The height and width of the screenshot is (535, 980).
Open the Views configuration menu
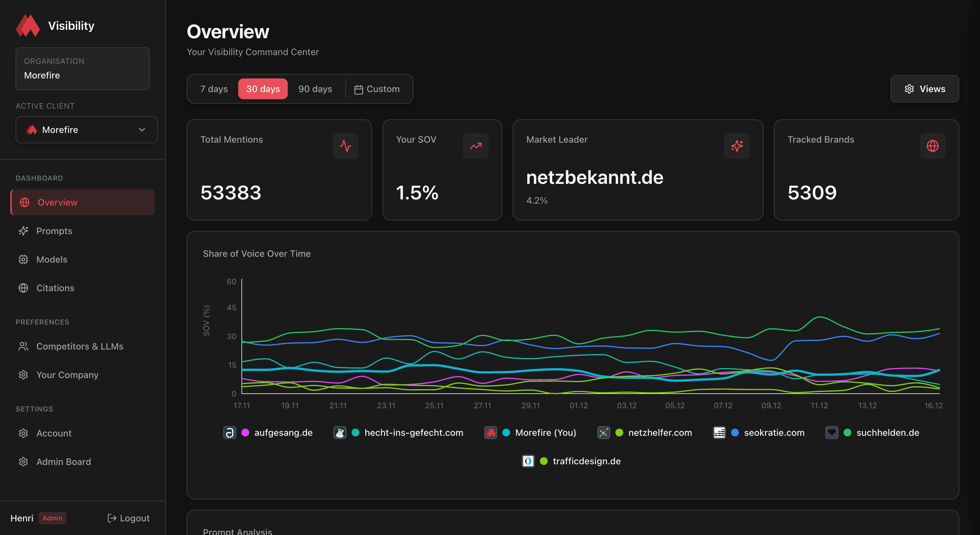925,89
